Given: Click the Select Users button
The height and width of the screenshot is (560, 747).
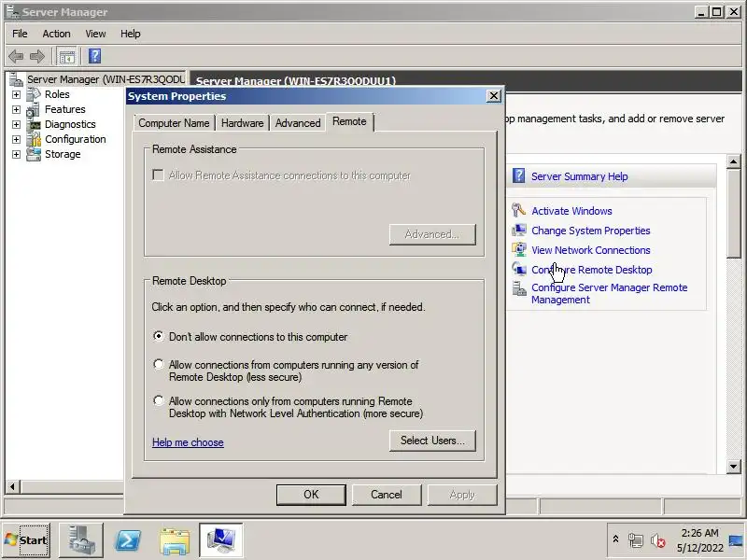Looking at the screenshot, I should pyautogui.click(x=432, y=441).
